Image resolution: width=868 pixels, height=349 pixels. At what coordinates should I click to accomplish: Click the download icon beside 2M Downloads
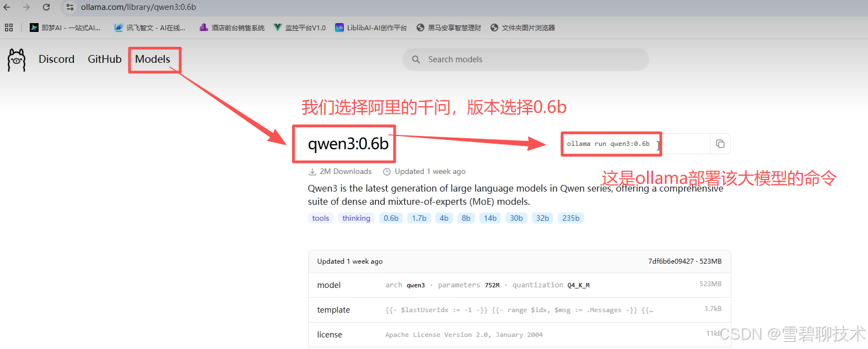pyautogui.click(x=312, y=172)
